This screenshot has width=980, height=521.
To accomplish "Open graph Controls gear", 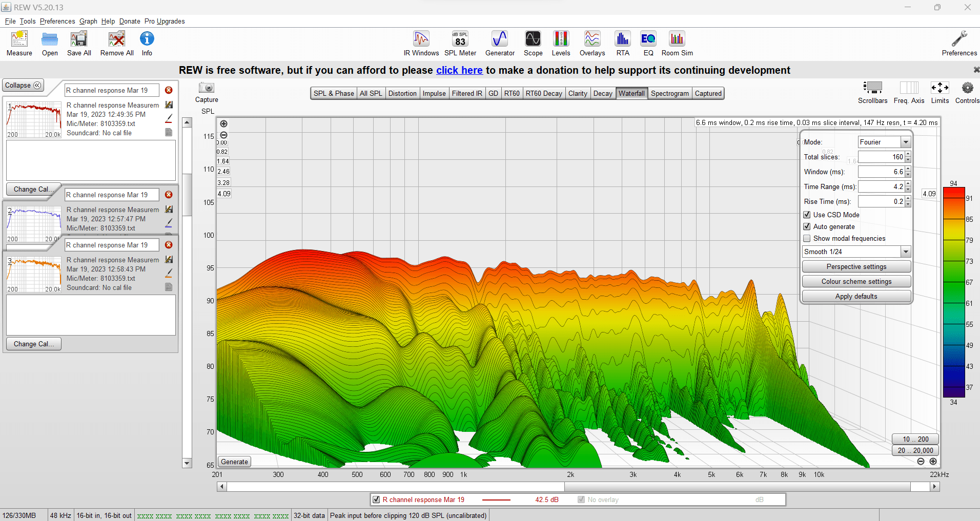I will (x=967, y=92).
